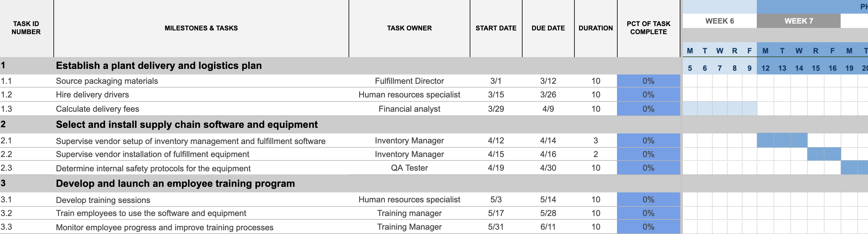
Task: Select the Task ID Number column header
Action: click(x=26, y=28)
